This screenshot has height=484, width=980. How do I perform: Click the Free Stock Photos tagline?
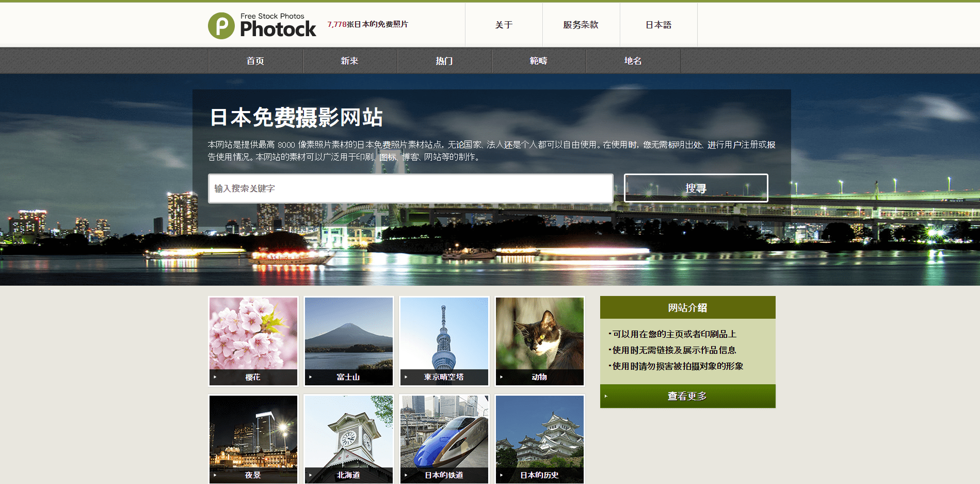point(272,16)
